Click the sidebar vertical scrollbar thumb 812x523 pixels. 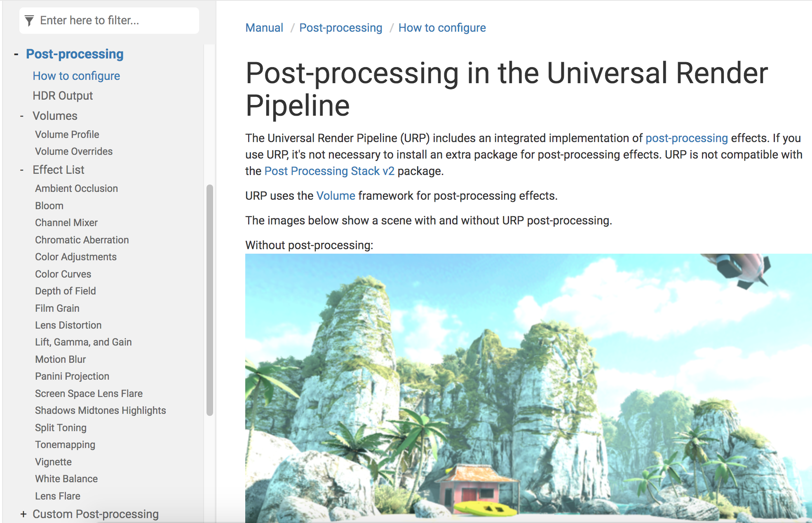210,301
